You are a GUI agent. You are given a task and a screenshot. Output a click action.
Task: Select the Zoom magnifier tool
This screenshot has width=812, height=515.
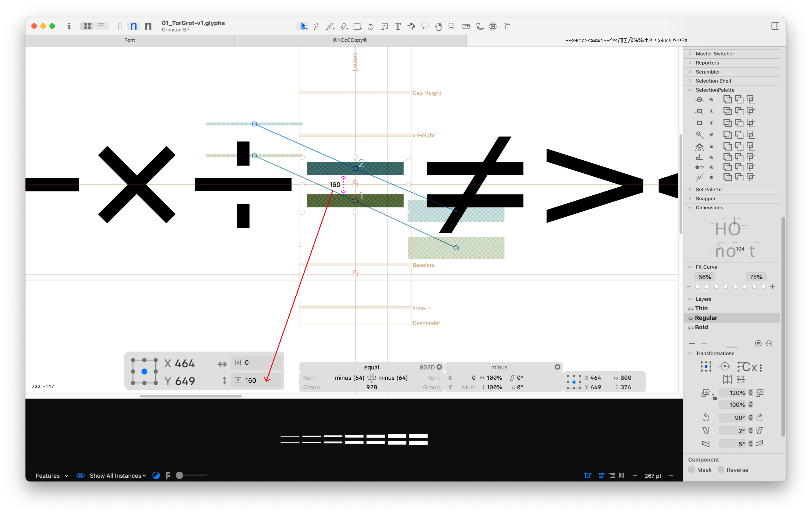tap(451, 26)
